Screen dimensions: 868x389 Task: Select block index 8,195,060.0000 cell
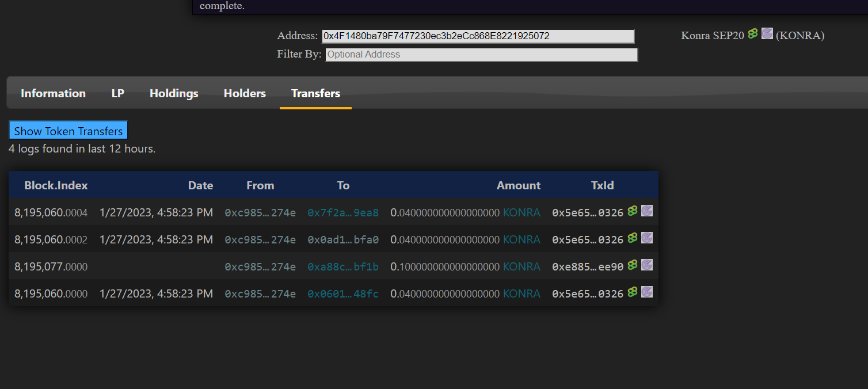point(51,294)
